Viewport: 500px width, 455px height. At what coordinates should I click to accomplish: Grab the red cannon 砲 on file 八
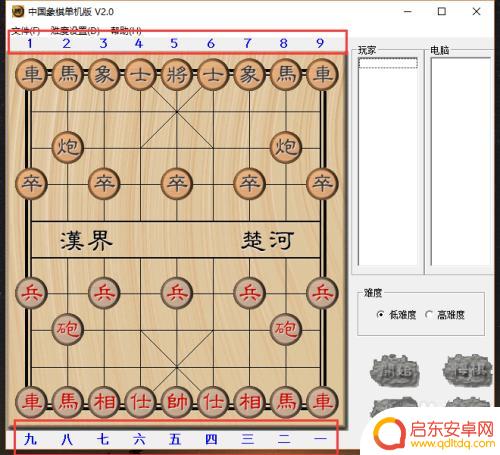[68, 329]
